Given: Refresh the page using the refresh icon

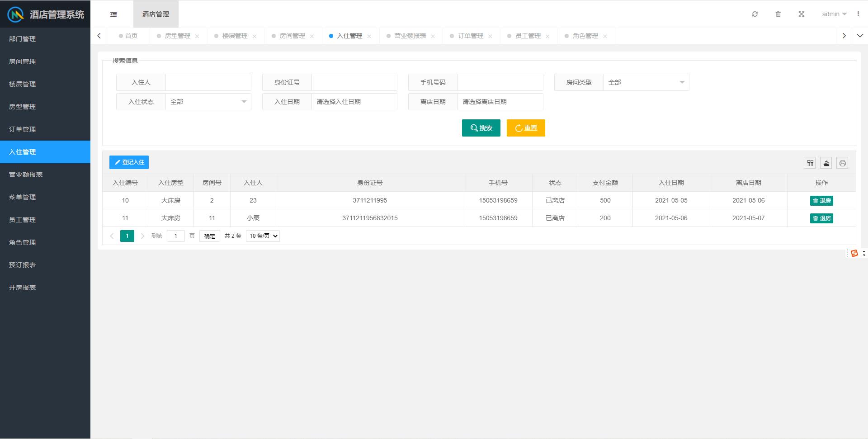Looking at the screenshot, I should pyautogui.click(x=755, y=14).
